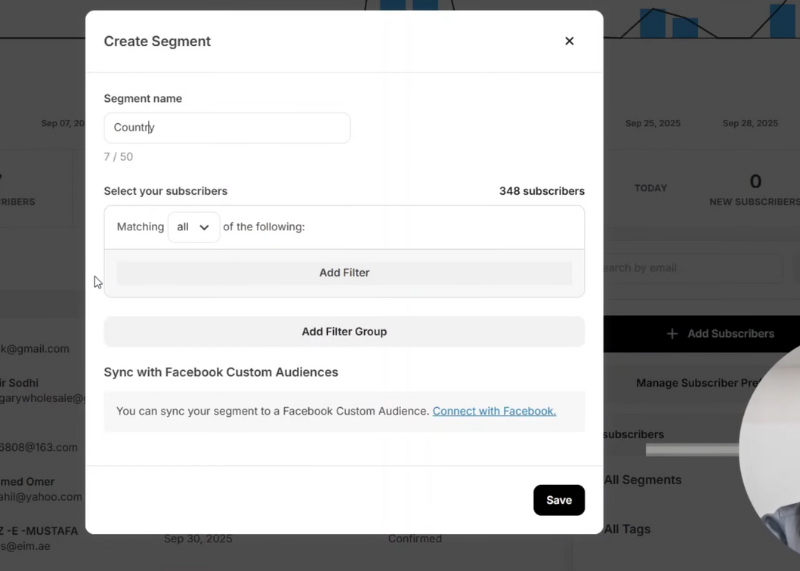This screenshot has height=571, width=800.
Task: Click the Sync with Facebook Custom Audiences heading
Action: [221, 373]
